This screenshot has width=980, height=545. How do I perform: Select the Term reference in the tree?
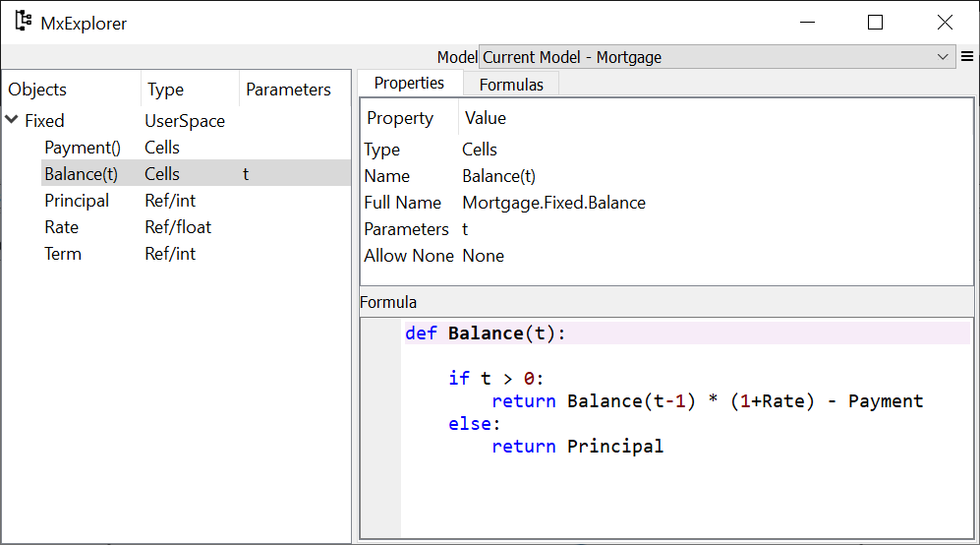[x=63, y=254]
